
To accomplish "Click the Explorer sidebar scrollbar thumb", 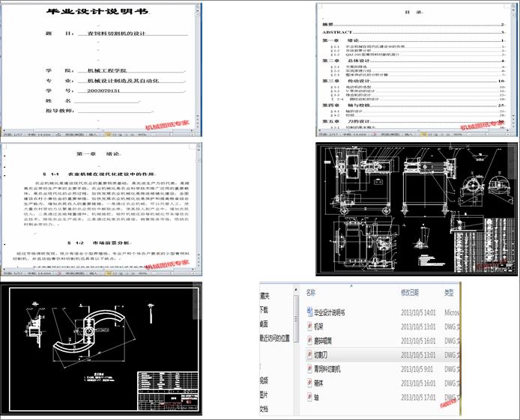I will pyautogui.click(x=296, y=319).
